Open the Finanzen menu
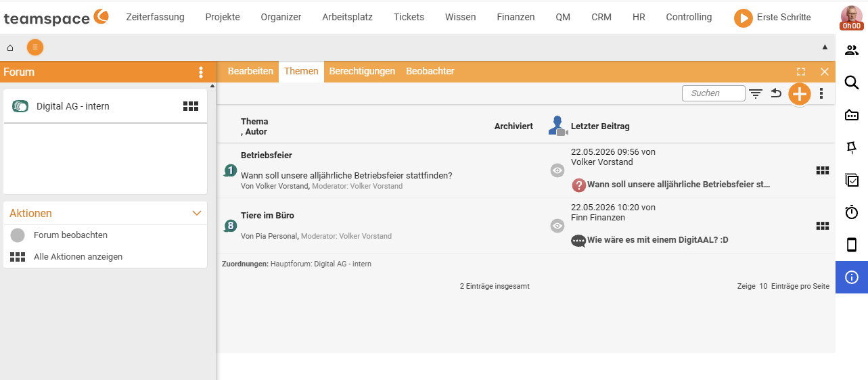This screenshot has height=380, width=868. click(516, 17)
